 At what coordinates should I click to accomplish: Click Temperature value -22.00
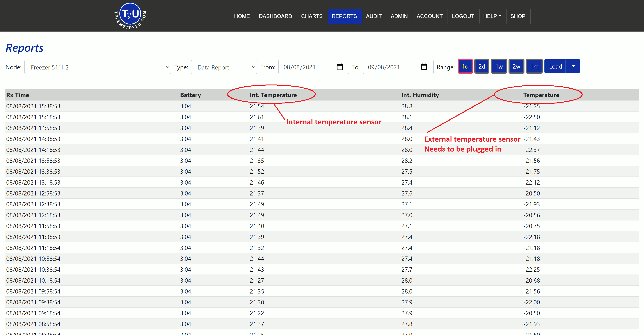[532, 302]
